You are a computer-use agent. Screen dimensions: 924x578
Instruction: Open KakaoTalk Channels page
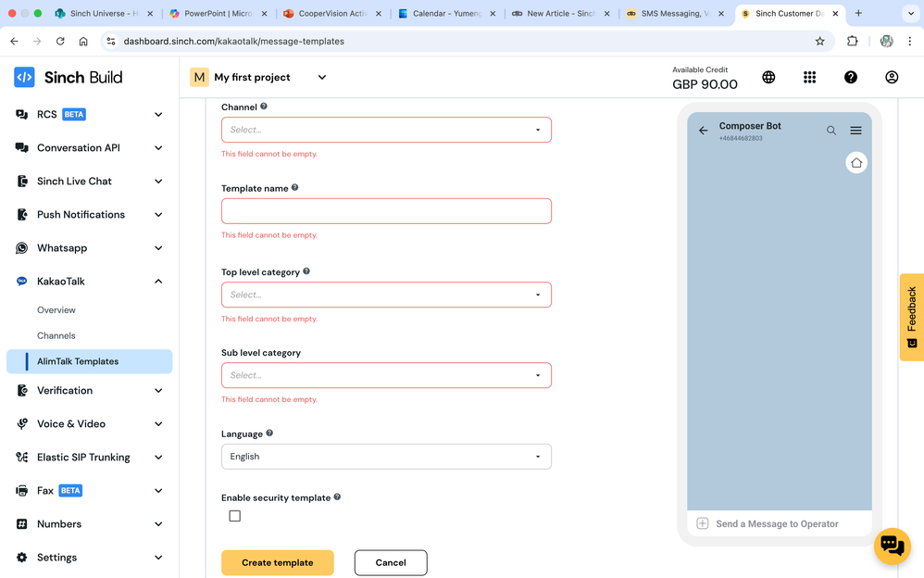click(x=56, y=335)
